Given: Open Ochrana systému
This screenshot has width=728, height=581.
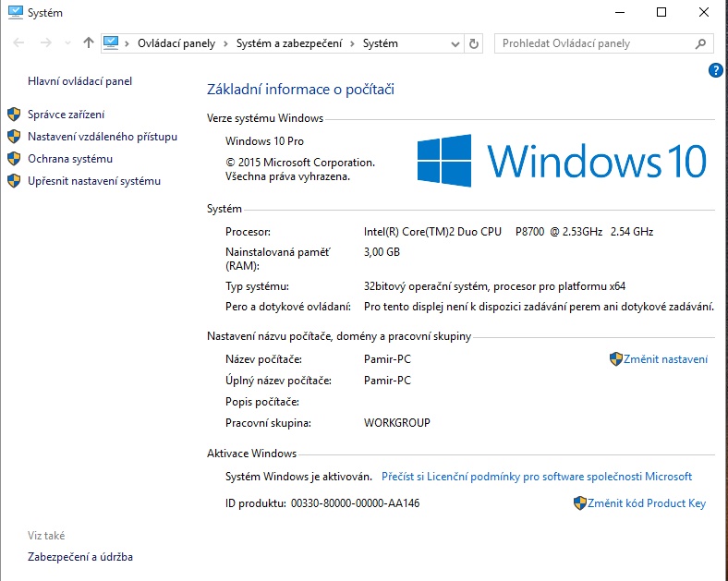Looking at the screenshot, I should [x=69, y=159].
